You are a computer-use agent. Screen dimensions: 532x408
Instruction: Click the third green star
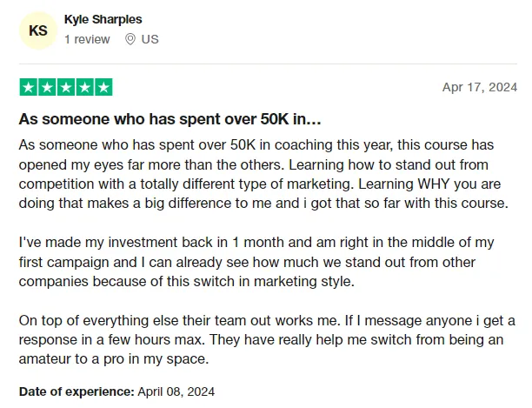click(66, 87)
